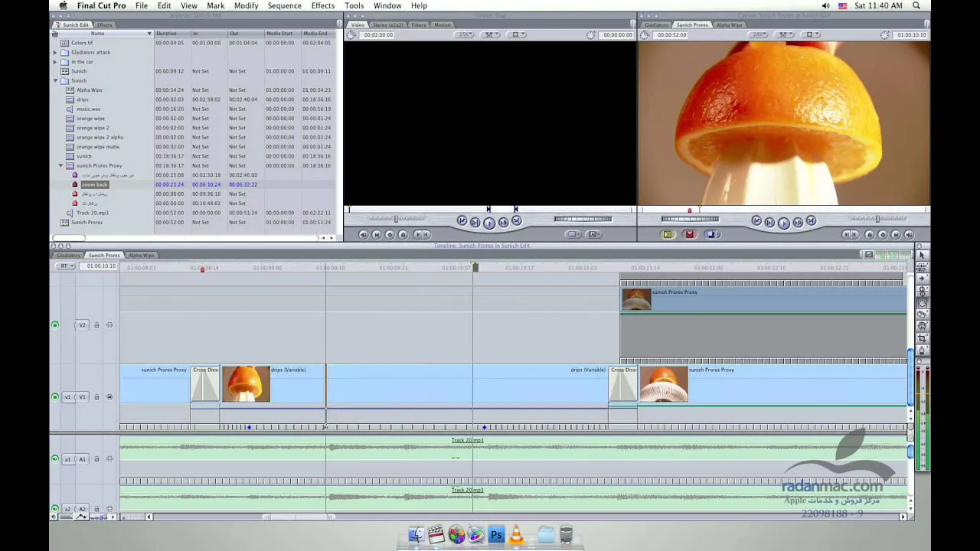Open Spotlight search in the menu bar
Image resolution: width=980 pixels, height=551 pixels.
(x=916, y=5)
